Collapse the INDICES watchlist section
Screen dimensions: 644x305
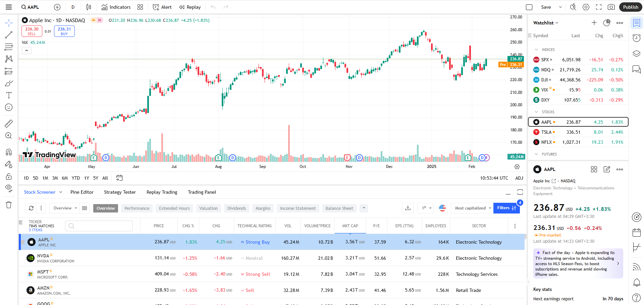(536, 50)
